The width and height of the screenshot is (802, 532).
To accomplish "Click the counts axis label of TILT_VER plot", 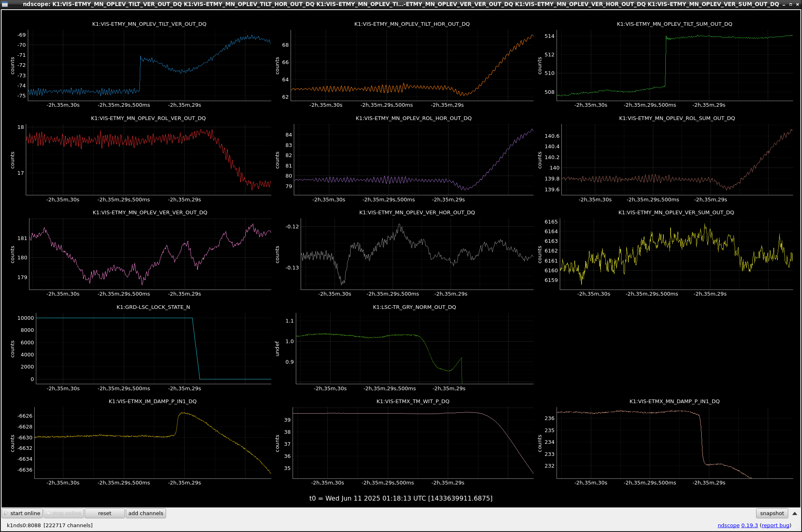I will point(12,65).
